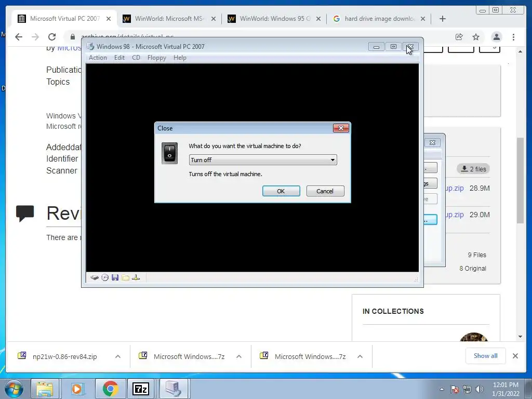The image size is (532, 399).
Task: Close the downloads bar
Action: pyautogui.click(x=515, y=356)
